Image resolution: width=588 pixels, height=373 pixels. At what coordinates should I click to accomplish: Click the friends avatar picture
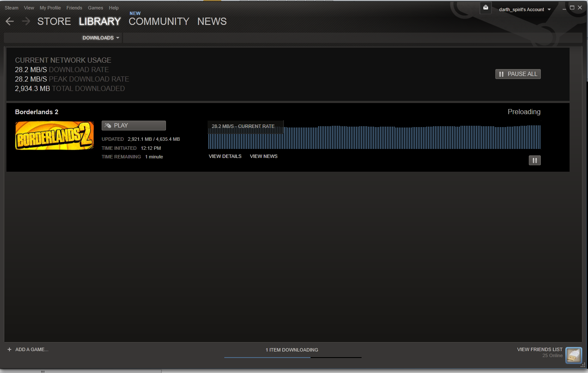(x=574, y=355)
